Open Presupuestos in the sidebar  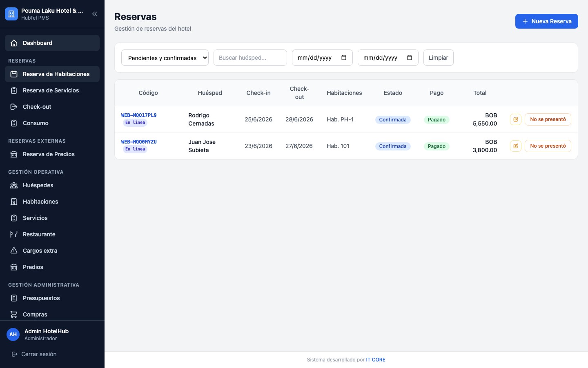(x=52, y=298)
